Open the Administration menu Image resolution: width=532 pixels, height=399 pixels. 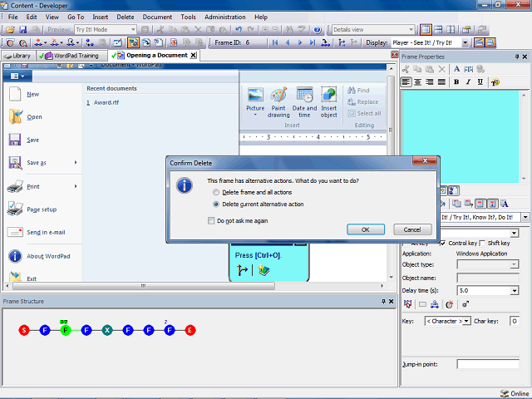225,17
